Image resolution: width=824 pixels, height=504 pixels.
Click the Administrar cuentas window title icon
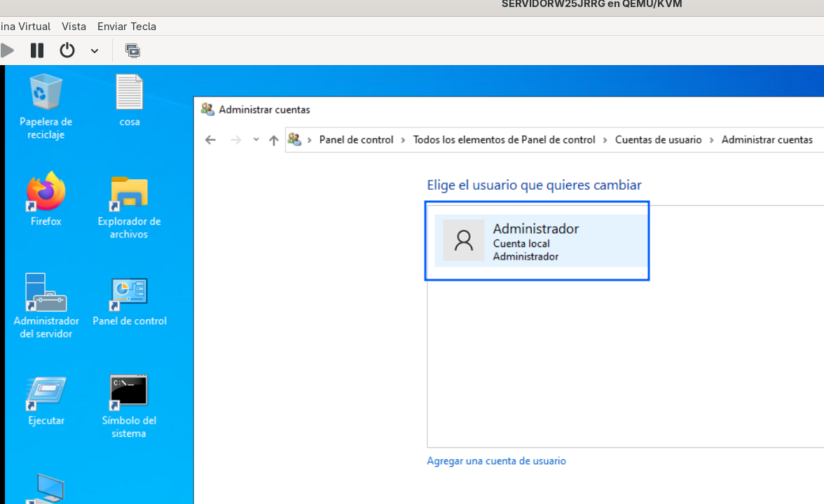207,109
